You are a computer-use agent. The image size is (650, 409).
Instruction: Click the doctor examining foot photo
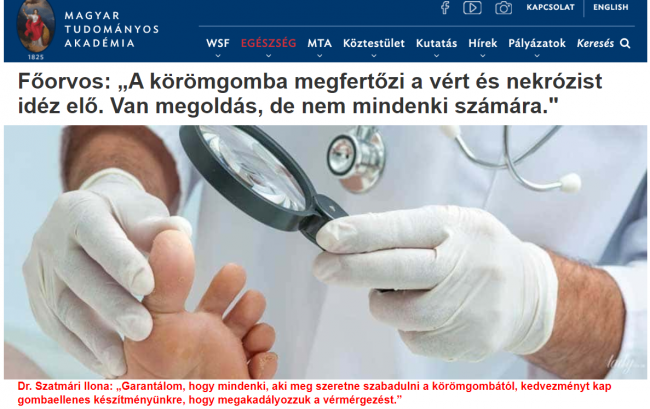point(325,252)
